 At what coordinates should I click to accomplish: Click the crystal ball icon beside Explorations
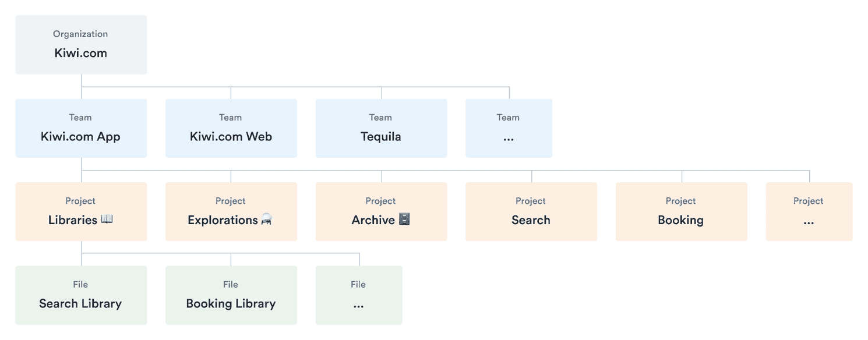(x=266, y=219)
